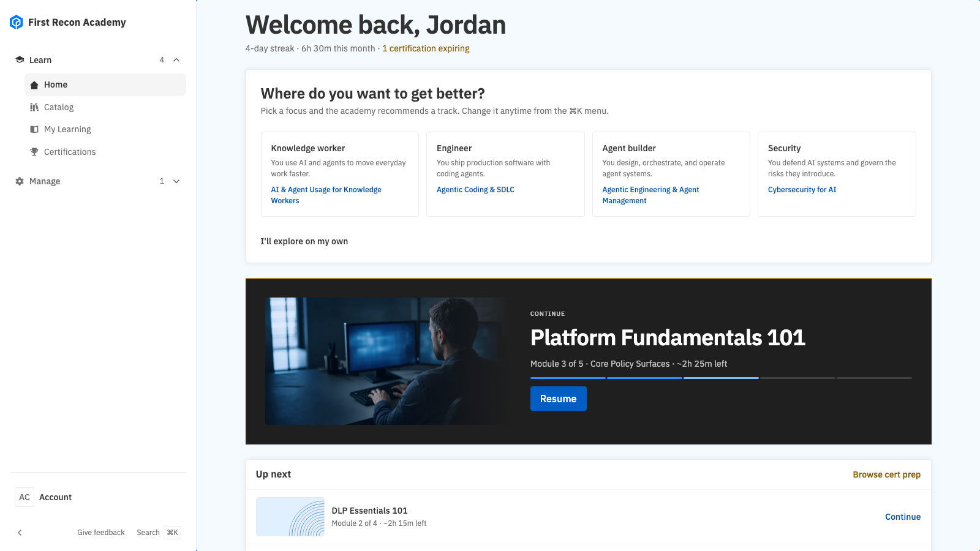This screenshot has width=980, height=551.
Task: Click the module progress bar
Action: click(721, 378)
